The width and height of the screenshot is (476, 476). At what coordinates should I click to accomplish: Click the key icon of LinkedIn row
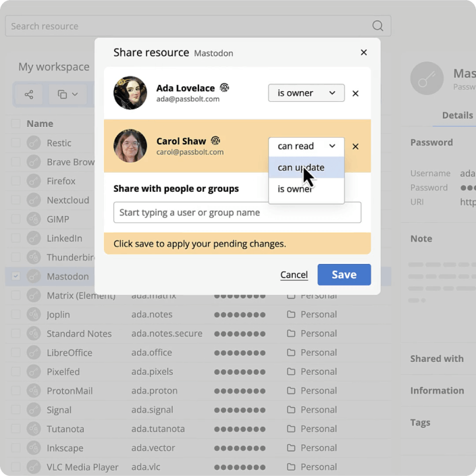(x=34, y=238)
